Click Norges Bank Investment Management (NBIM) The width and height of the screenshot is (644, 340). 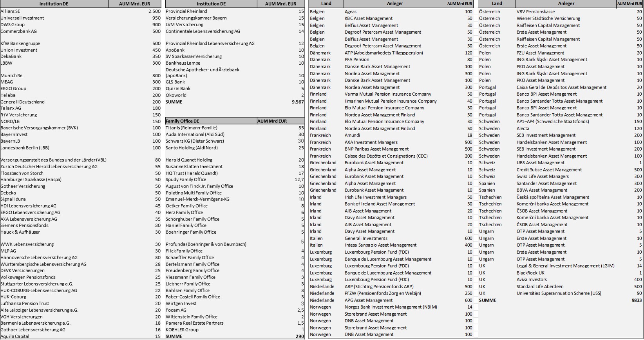point(391,307)
